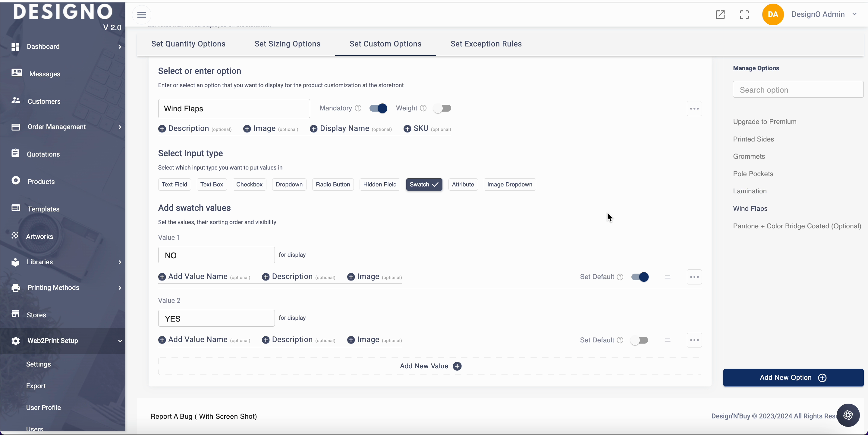Screen dimensions: 868x435
Task: Open the external link icon in header
Action: click(x=720, y=14)
